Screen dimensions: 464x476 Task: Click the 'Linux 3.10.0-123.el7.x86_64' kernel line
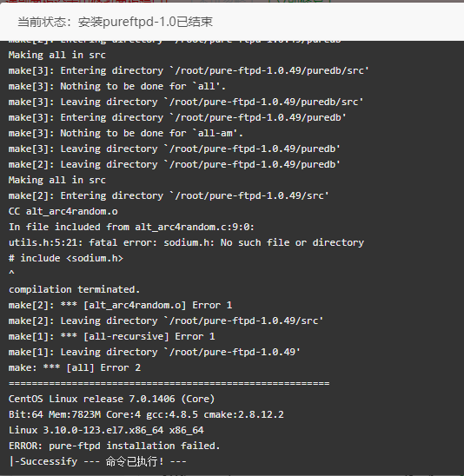[106, 430]
